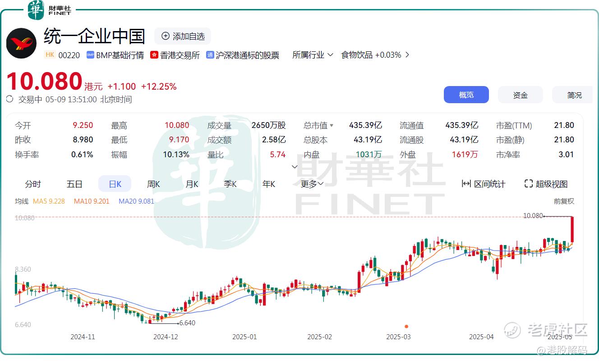Click the 区间统计 range statistics icon
Viewport: 599px width, 364px height.
pos(466,184)
